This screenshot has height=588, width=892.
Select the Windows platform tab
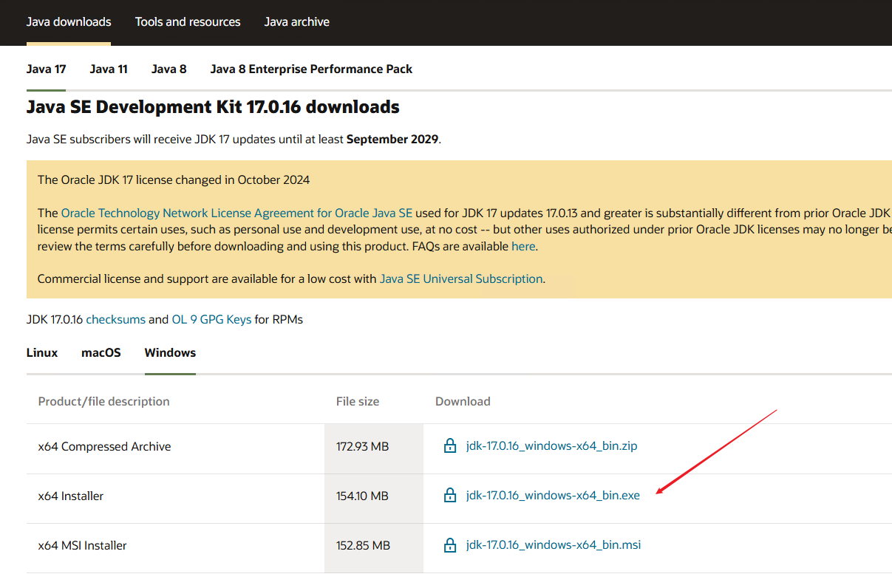click(170, 352)
